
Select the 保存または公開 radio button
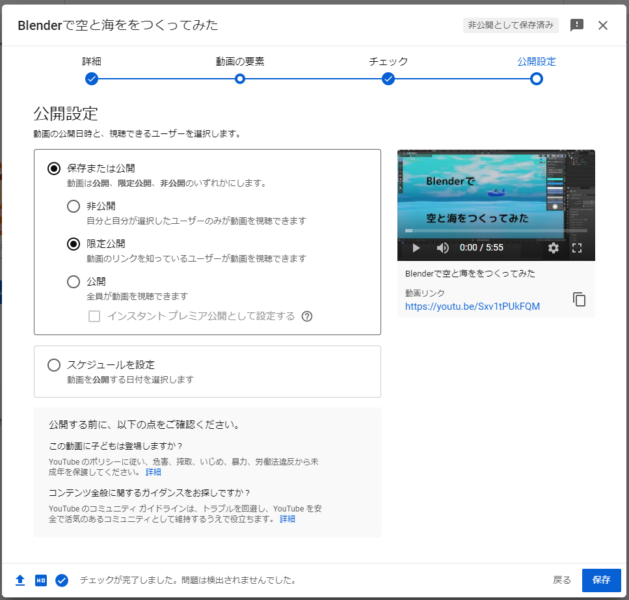(54, 168)
